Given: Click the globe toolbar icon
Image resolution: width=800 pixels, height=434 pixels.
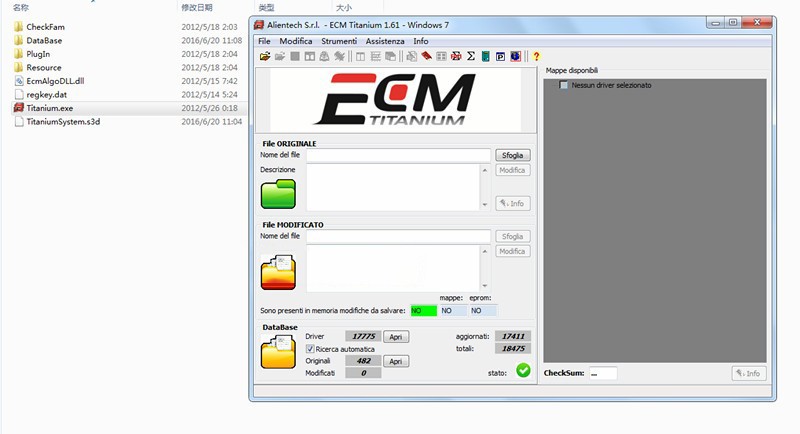Looking at the screenshot, I should tap(515, 56).
